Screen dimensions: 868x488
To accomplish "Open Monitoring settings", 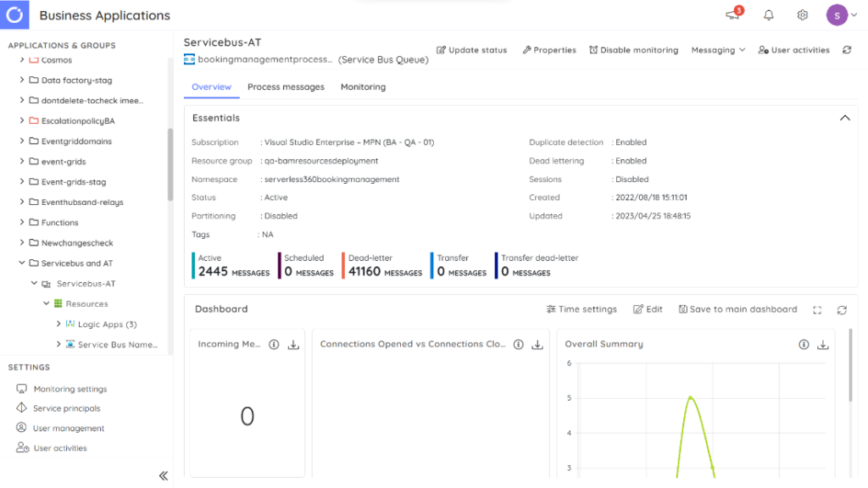I will pos(70,389).
